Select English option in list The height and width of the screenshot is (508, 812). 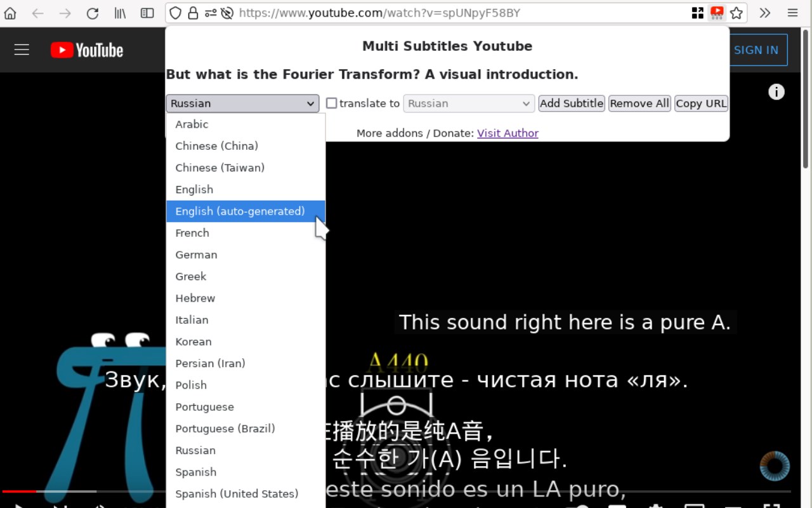click(246, 189)
